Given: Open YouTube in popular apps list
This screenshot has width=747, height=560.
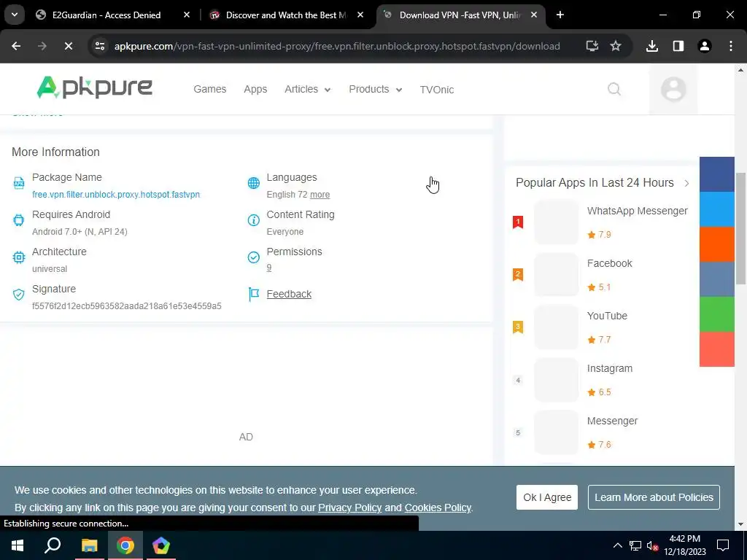Looking at the screenshot, I should (607, 316).
